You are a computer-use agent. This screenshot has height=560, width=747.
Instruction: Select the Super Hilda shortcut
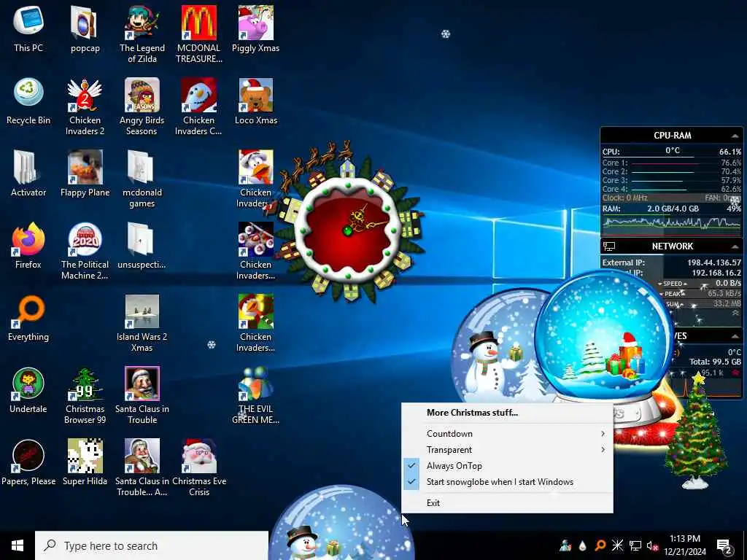click(85, 462)
